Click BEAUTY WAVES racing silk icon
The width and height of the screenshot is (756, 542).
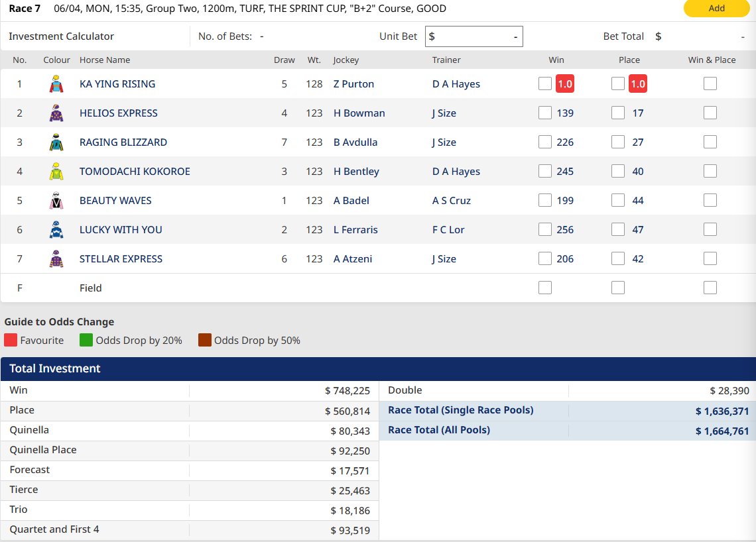pos(56,201)
